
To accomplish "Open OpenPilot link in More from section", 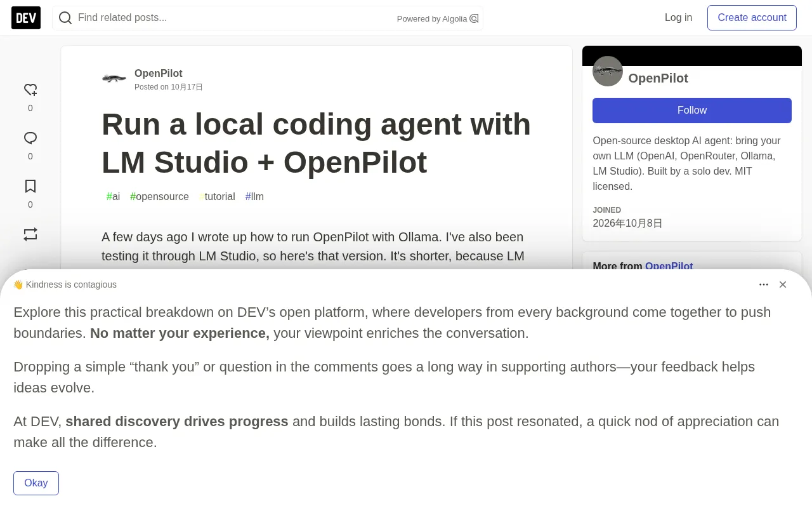I will [669, 266].
